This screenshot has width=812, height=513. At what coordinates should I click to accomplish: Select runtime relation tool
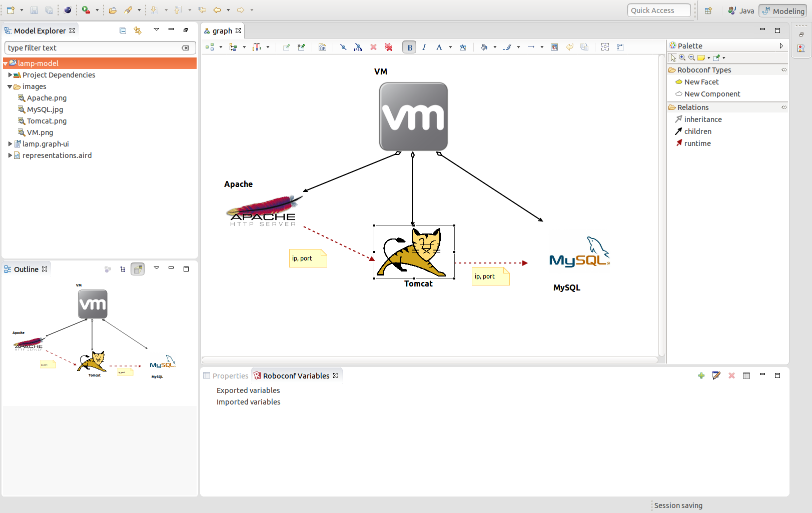693,143
